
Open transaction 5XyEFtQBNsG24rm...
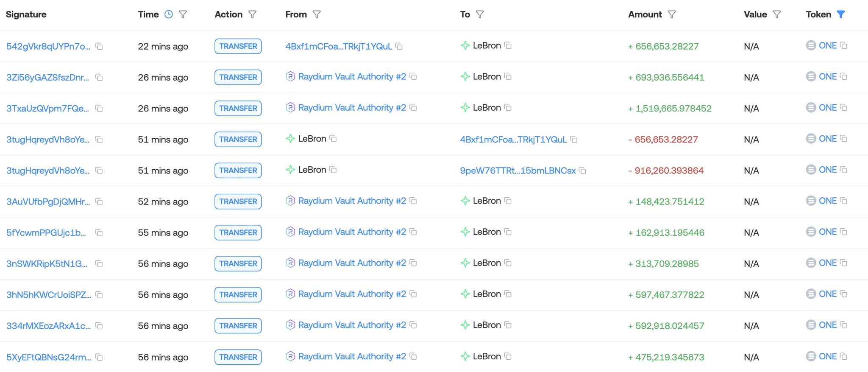[x=48, y=357]
